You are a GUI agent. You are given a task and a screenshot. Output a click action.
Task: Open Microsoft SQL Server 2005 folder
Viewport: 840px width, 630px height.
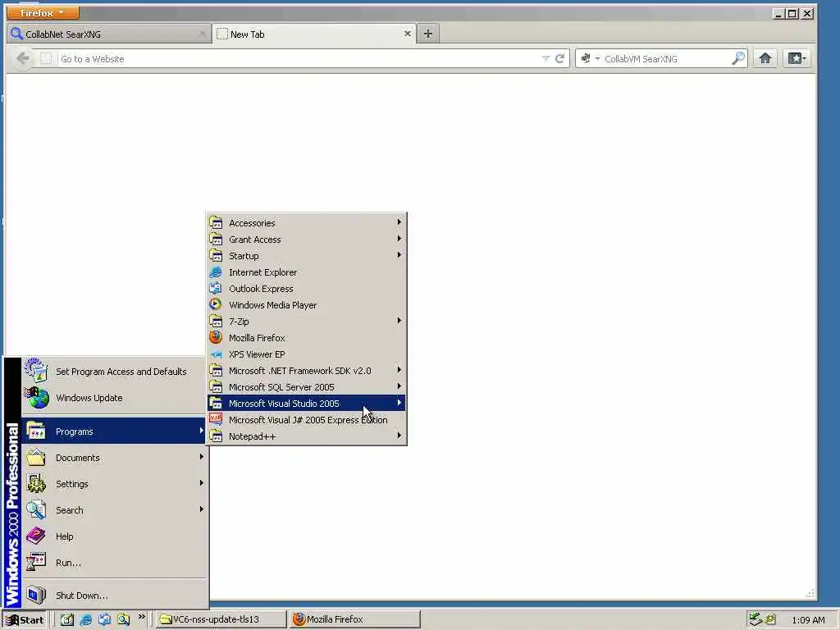tap(307, 387)
